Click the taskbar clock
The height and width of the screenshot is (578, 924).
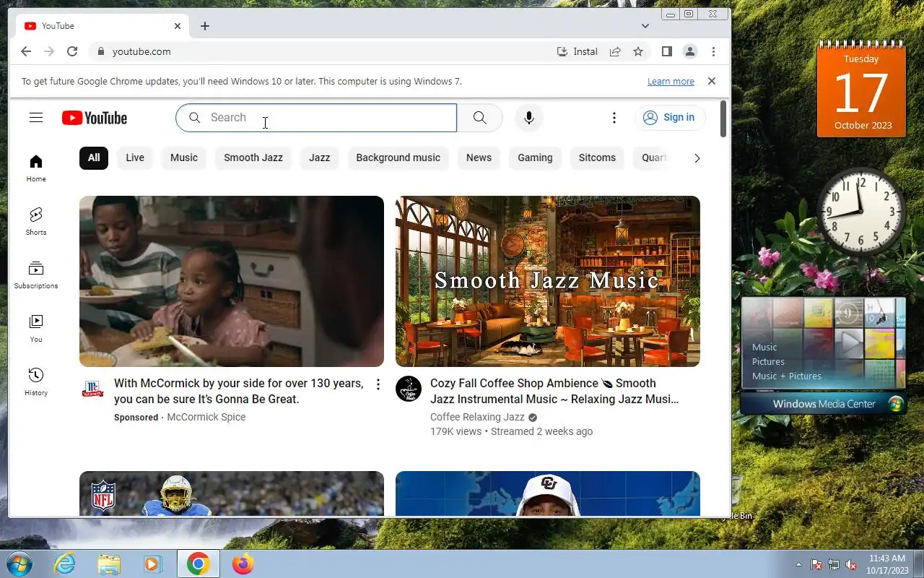point(887,564)
